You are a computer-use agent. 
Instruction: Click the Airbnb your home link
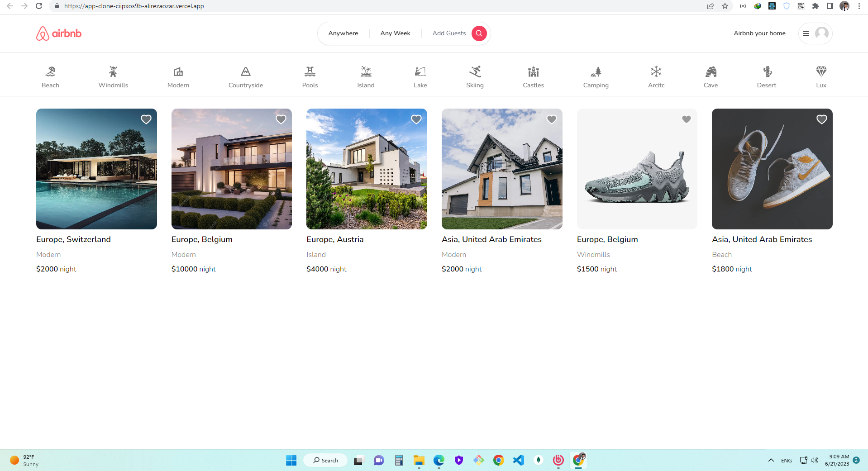(x=759, y=33)
